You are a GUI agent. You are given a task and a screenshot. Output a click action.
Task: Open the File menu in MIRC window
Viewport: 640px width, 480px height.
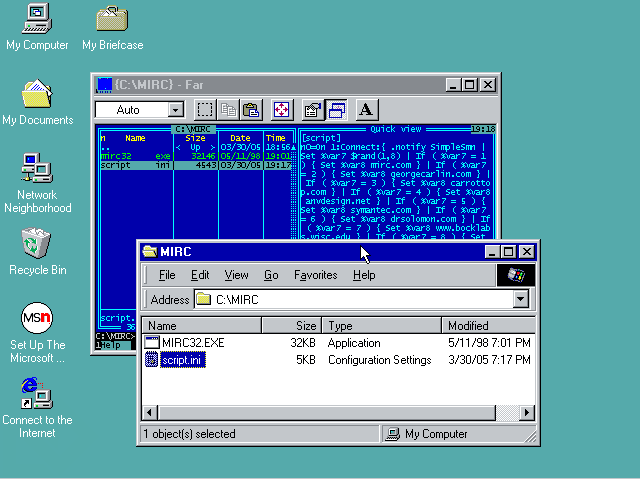(x=167, y=275)
